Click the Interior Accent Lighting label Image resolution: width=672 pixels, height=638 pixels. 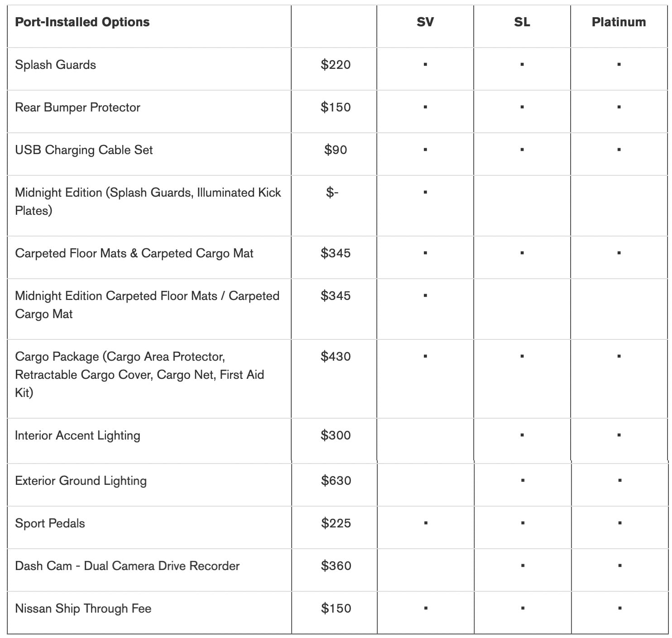point(77,435)
